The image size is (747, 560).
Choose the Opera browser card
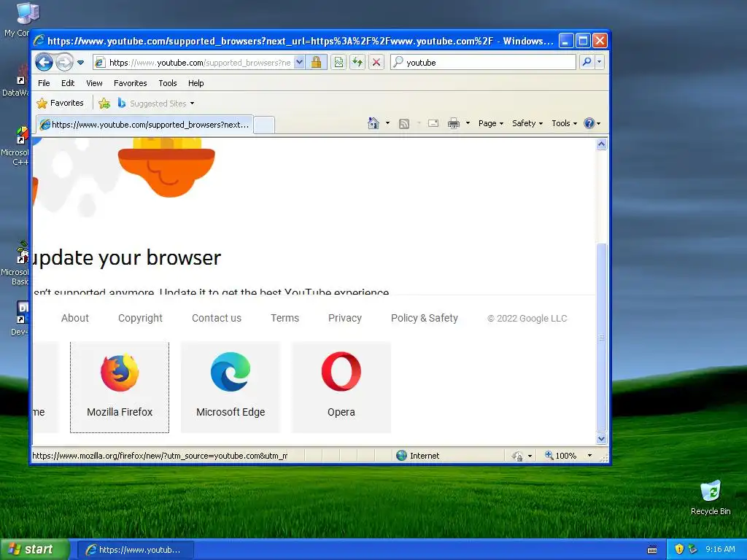(341, 387)
